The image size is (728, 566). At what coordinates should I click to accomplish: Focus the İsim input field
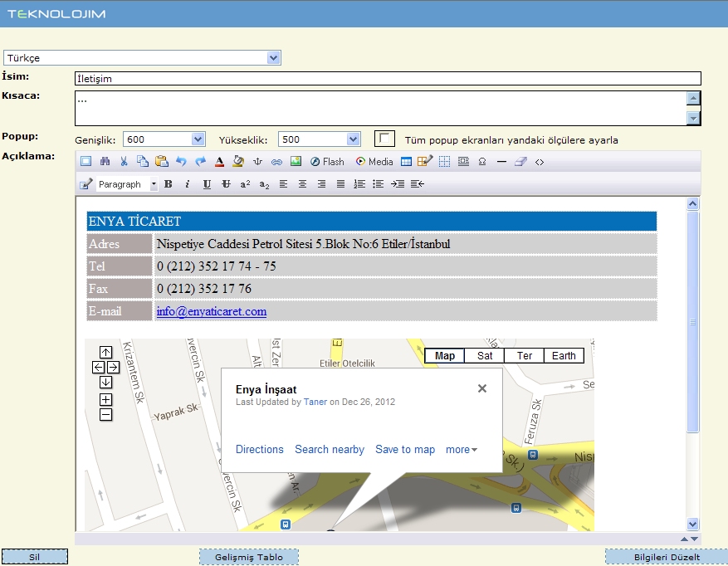388,79
